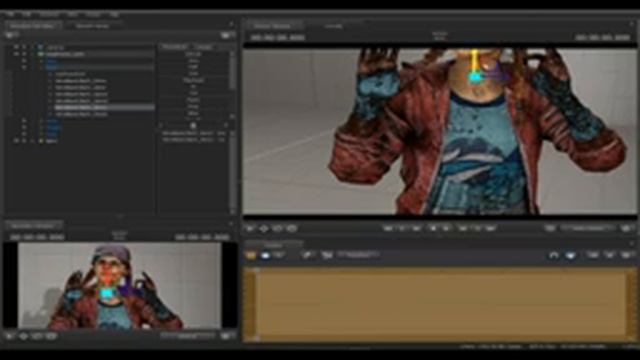This screenshot has width=640, height=360.
Task: Choose the selection arrow tool under primary viewport
Action: 250,229
